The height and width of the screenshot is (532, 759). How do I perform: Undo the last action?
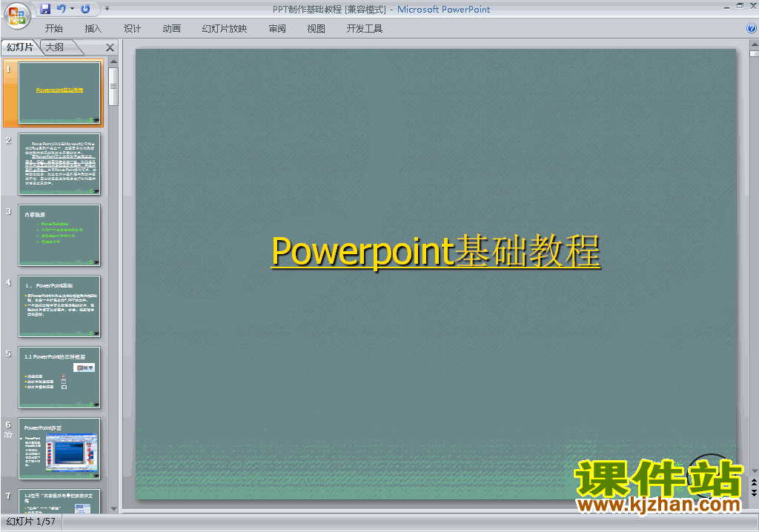pyautogui.click(x=61, y=9)
